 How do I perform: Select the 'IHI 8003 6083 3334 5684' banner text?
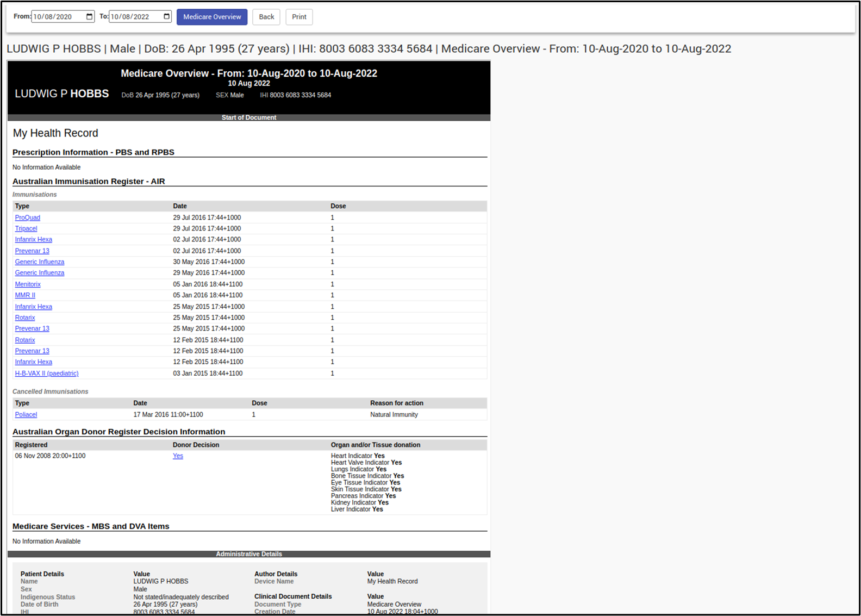click(295, 95)
